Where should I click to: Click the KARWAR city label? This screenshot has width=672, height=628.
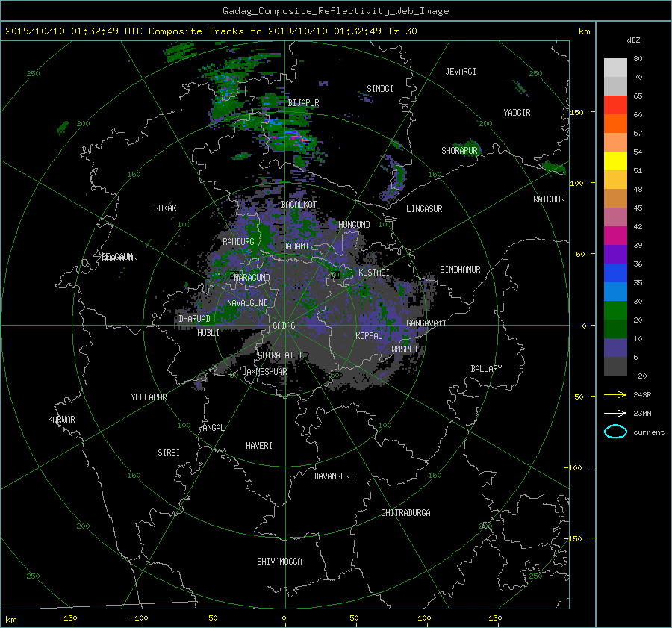pos(61,419)
